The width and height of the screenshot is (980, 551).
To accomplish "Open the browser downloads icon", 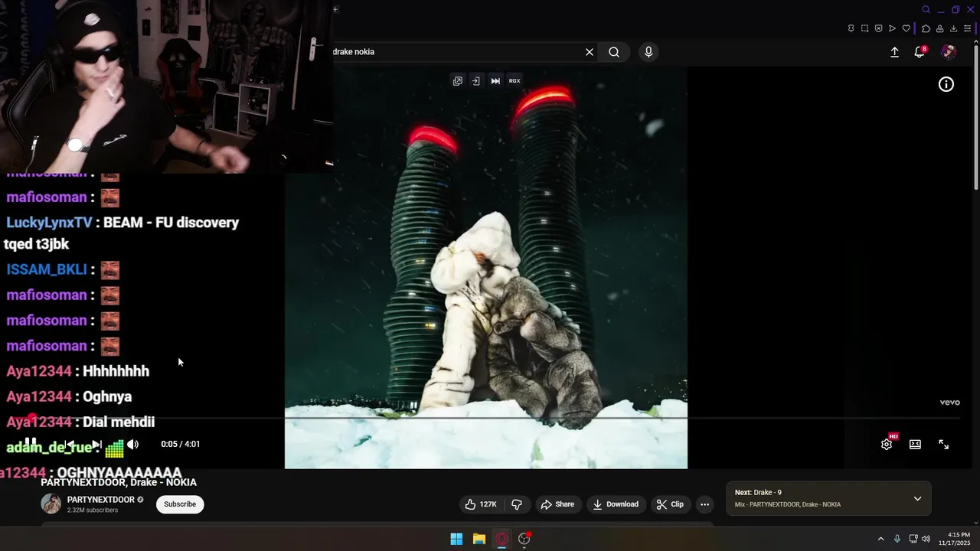I will click(x=953, y=29).
